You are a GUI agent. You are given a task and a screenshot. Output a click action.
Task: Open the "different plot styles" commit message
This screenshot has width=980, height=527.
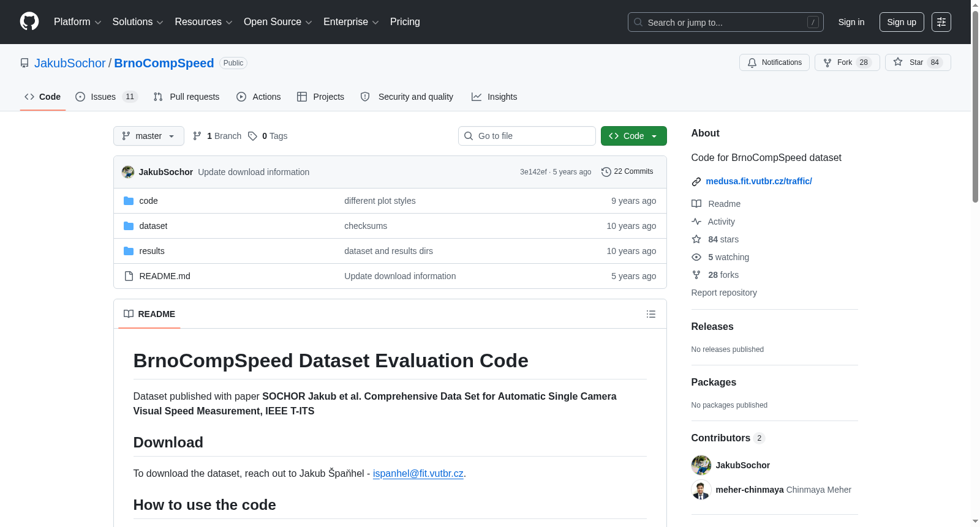[380, 201]
